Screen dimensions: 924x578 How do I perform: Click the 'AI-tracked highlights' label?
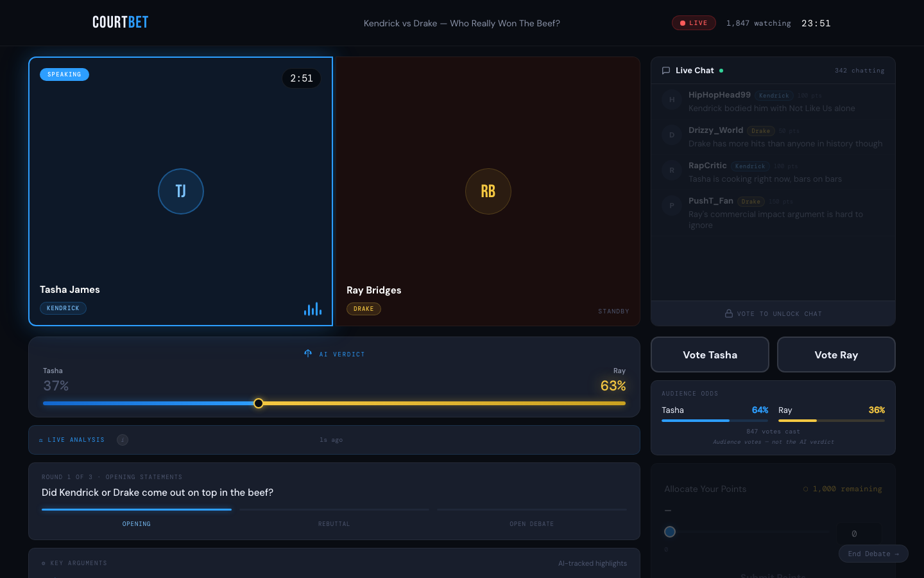[x=592, y=563]
